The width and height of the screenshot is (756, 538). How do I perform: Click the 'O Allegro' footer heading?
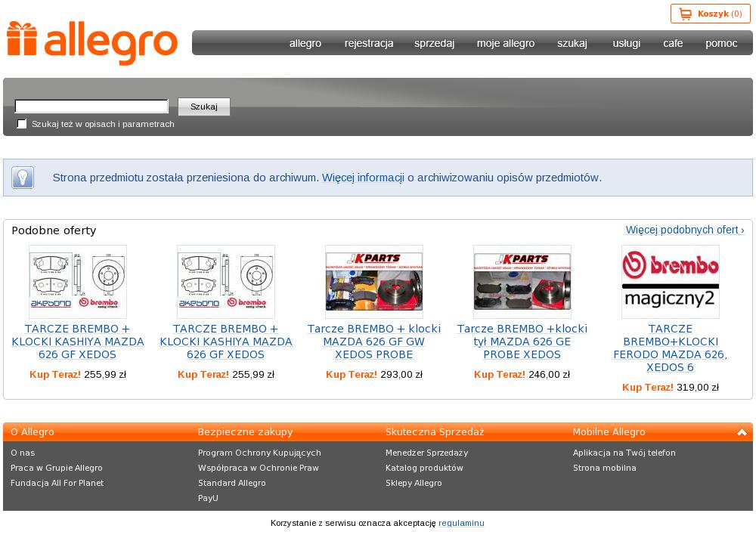tap(33, 432)
